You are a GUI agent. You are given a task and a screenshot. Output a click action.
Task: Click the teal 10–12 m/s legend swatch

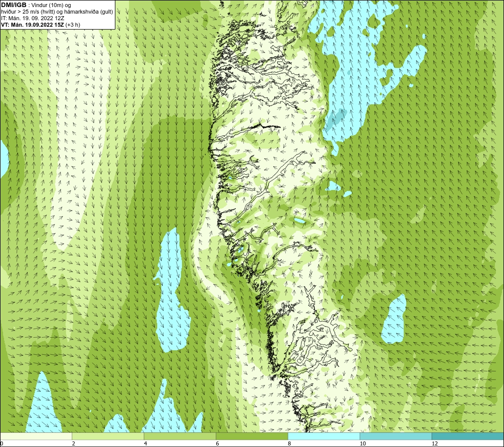pos(396,436)
